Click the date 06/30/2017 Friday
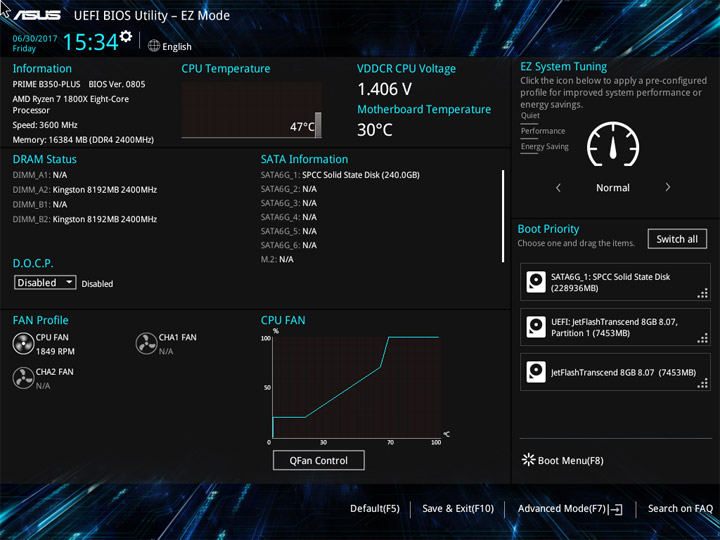The height and width of the screenshot is (540, 720). click(34, 44)
